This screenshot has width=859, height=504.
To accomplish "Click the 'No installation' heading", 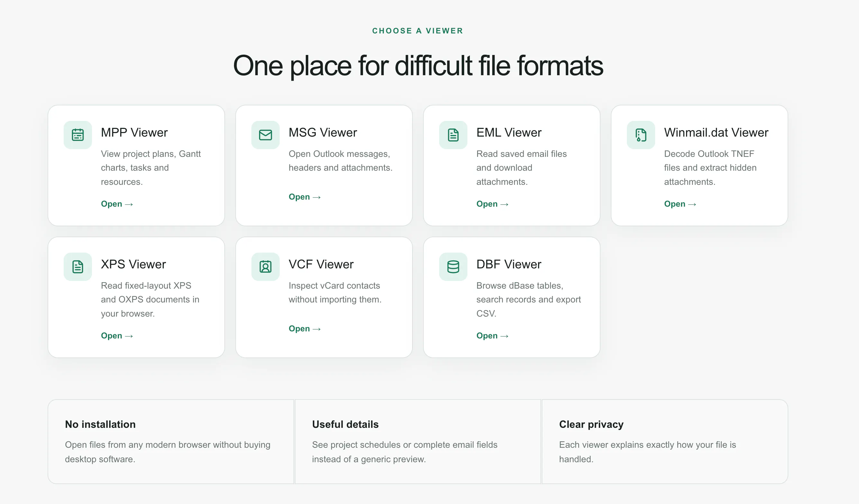I will point(100,424).
